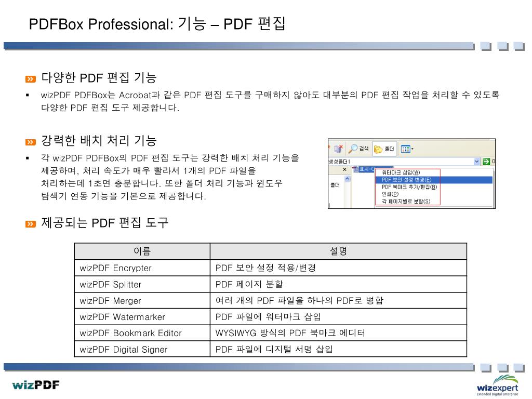
Task: Click the WYSIWYG 방식의 PDF 북마크 에디터 cell
Action: (x=338, y=333)
